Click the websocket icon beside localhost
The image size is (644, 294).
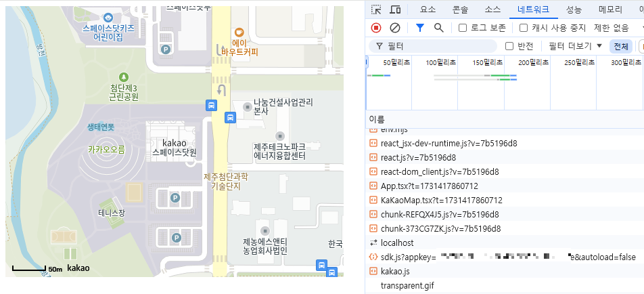point(373,243)
